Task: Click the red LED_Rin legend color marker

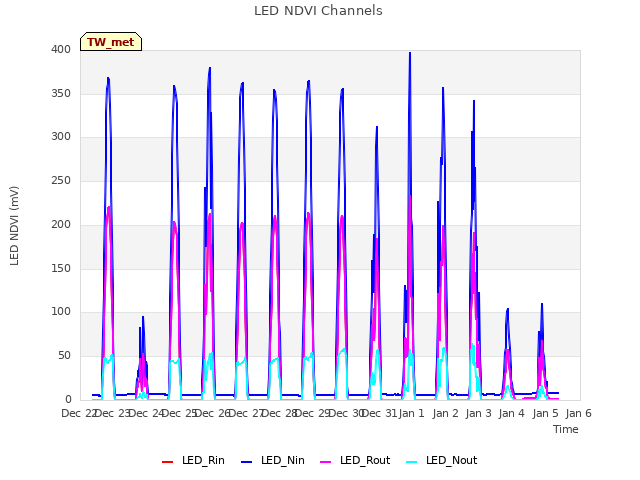Action: [167, 461]
